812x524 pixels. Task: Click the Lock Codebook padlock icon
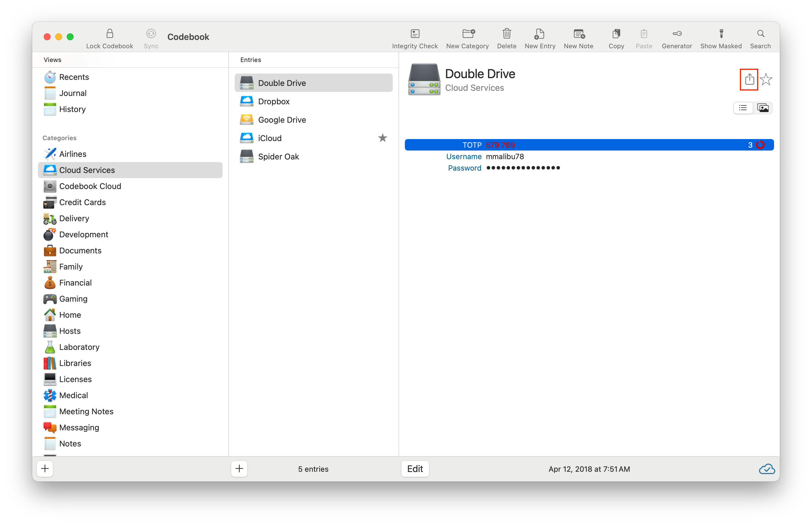pyautogui.click(x=109, y=34)
